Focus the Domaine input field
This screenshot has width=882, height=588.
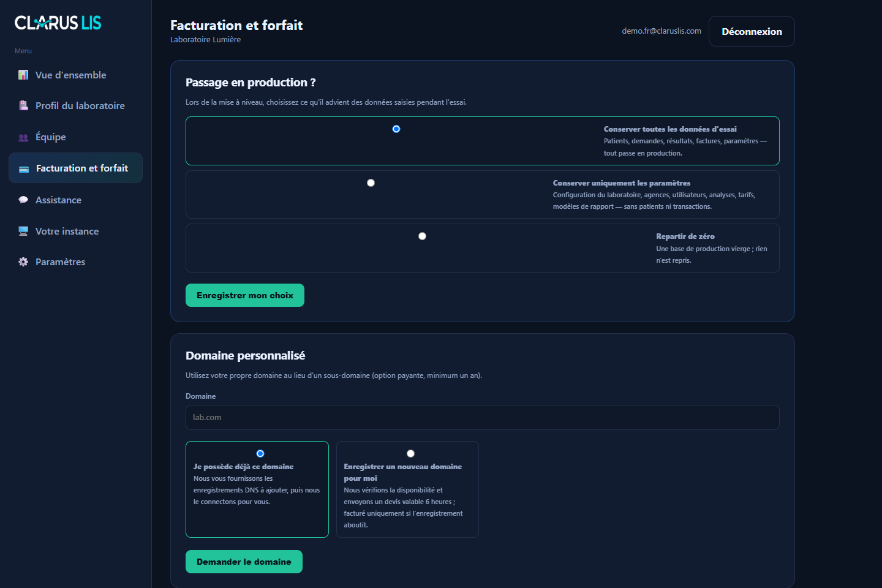point(483,417)
